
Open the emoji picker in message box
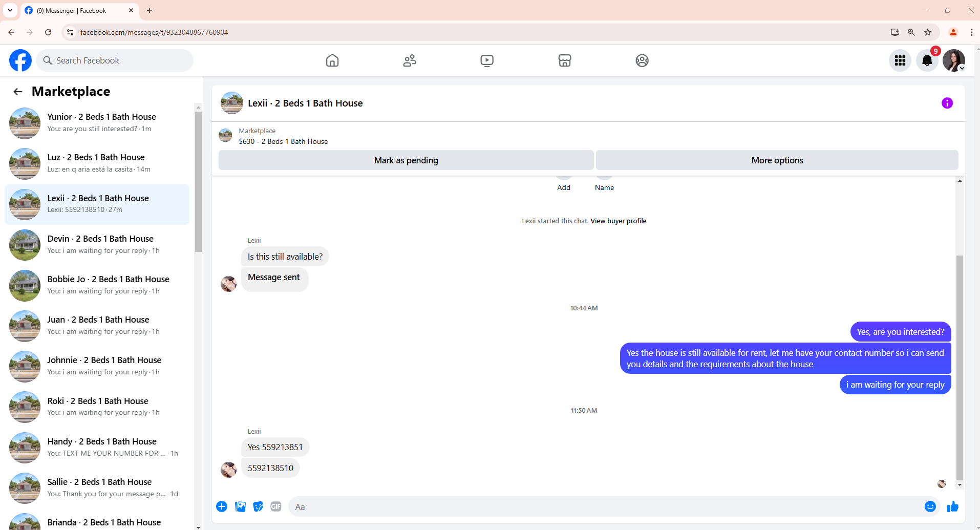click(x=930, y=506)
